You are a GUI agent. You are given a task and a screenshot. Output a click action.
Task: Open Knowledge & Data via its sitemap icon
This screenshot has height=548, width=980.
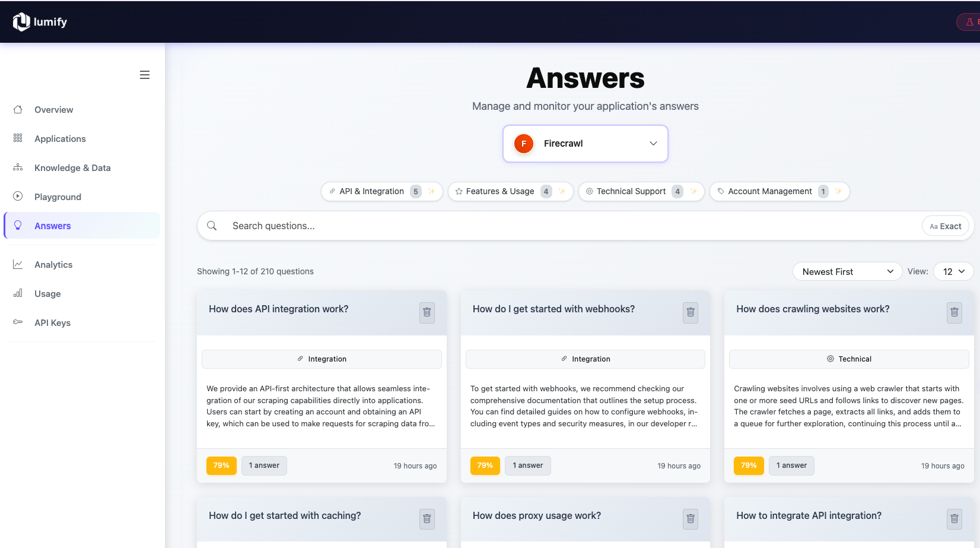point(18,167)
